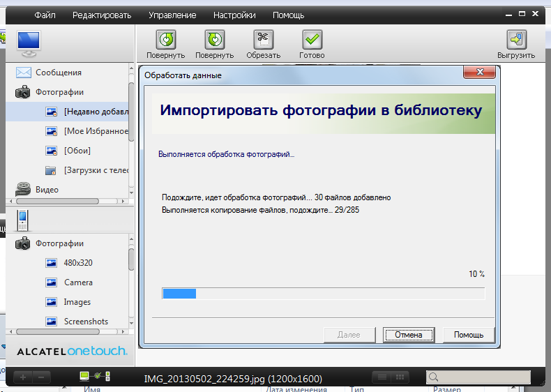Click the computer monitor icon in sidebar
The image size is (551, 392).
tap(29, 43)
